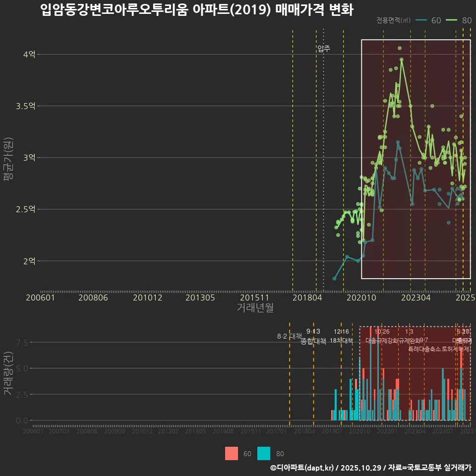Screen dimensions: 476x476
Task: Click the 10·26 대출규제강화 label
Action: point(382,336)
